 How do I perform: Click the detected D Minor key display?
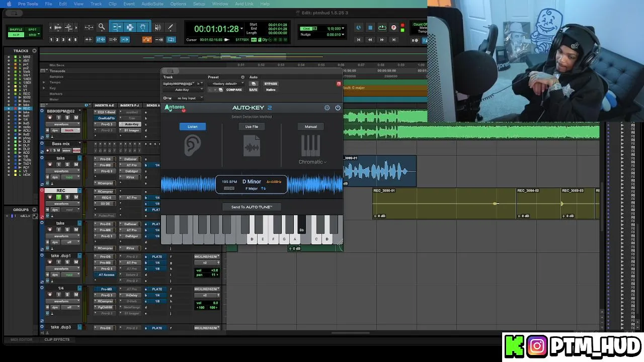click(x=252, y=182)
